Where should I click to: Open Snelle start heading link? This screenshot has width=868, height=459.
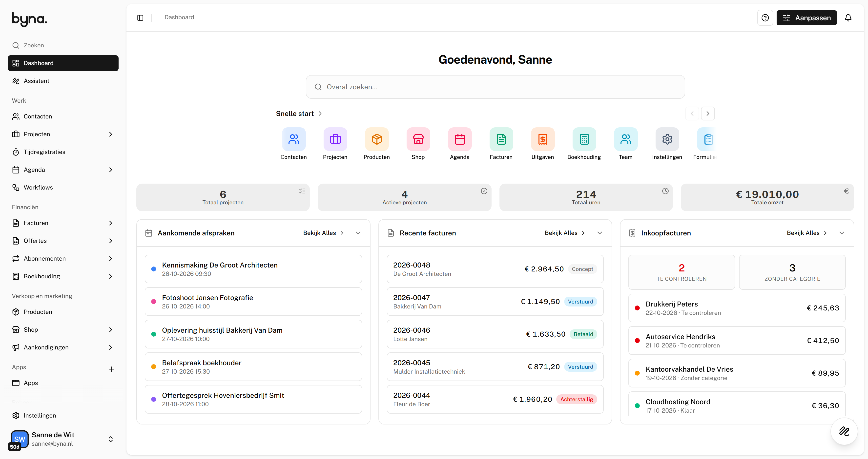299,114
